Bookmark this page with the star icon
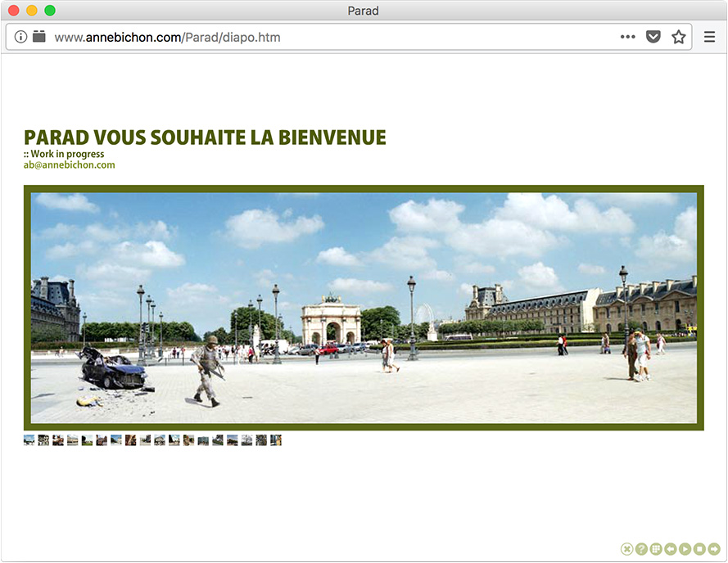This screenshot has height=563, width=728. coord(678,37)
